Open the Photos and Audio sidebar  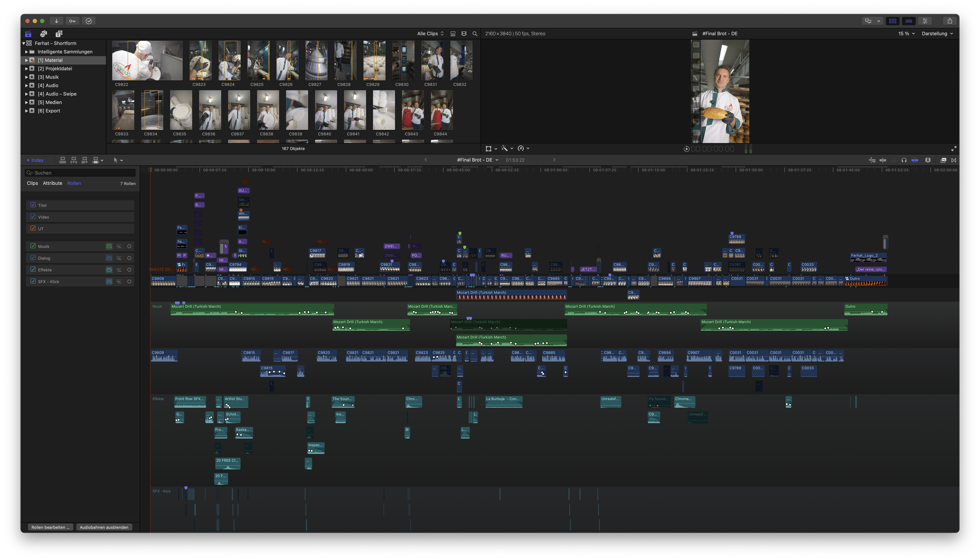pyautogui.click(x=44, y=34)
